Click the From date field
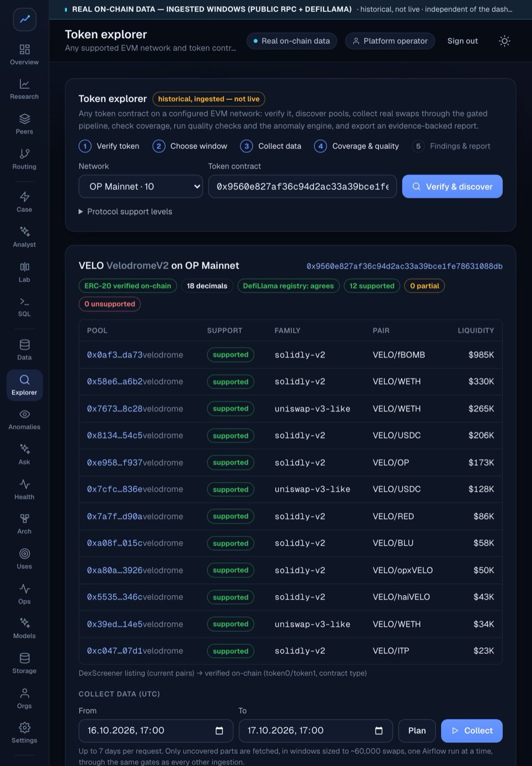 tap(156, 731)
